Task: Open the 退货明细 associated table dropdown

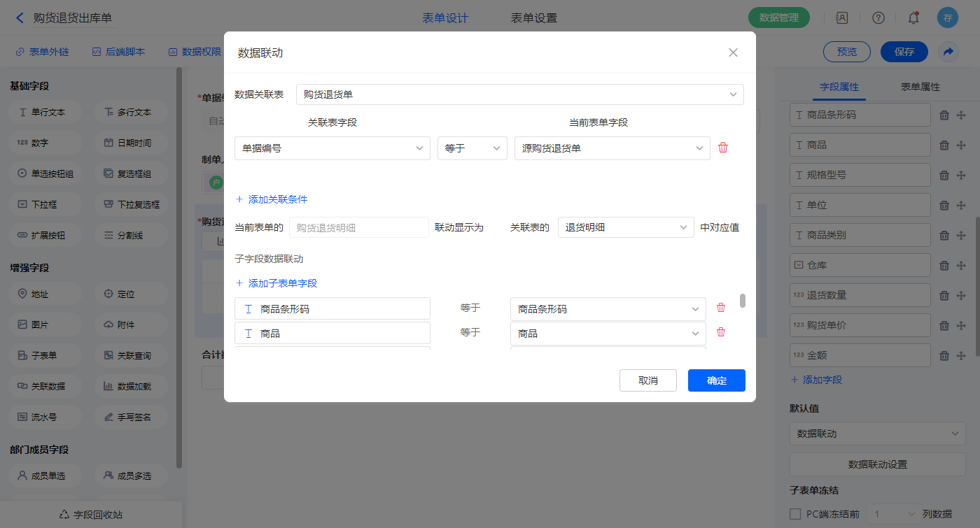Action: point(626,227)
